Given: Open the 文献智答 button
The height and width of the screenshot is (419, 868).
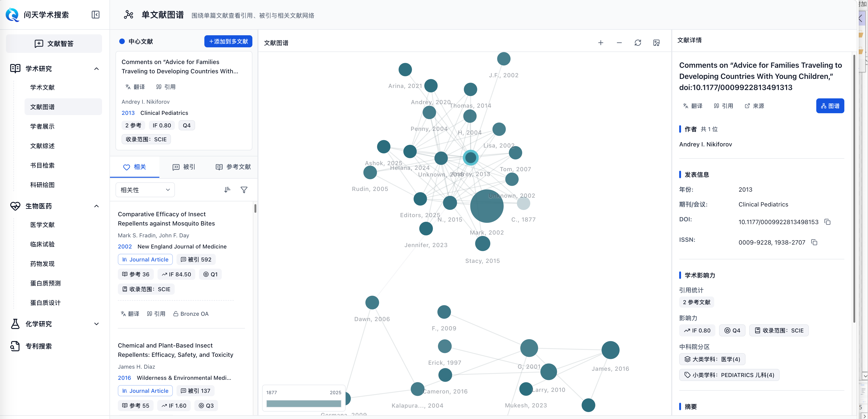Looking at the screenshot, I should [x=54, y=43].
